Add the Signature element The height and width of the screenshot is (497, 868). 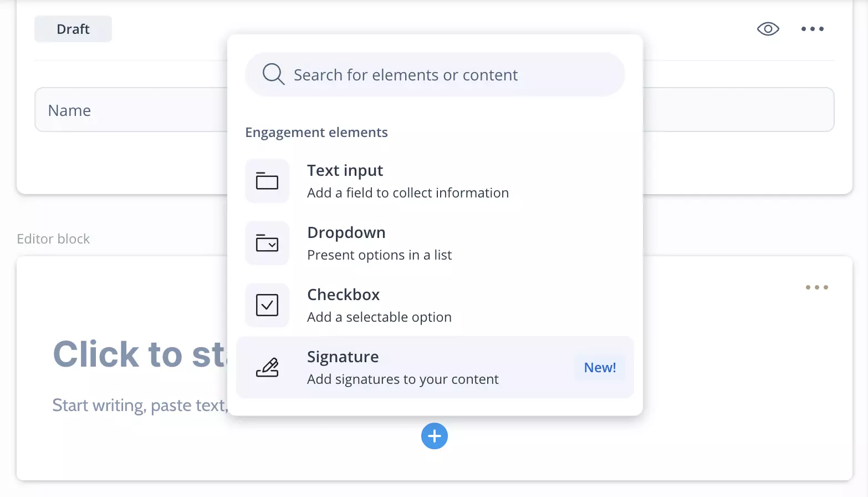435,367
